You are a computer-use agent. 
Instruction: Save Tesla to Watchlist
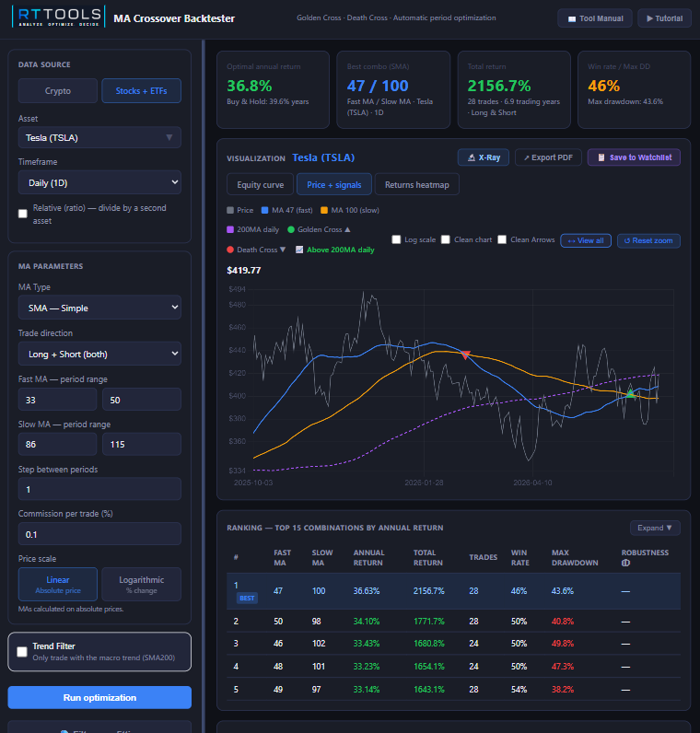coord(634,157)
